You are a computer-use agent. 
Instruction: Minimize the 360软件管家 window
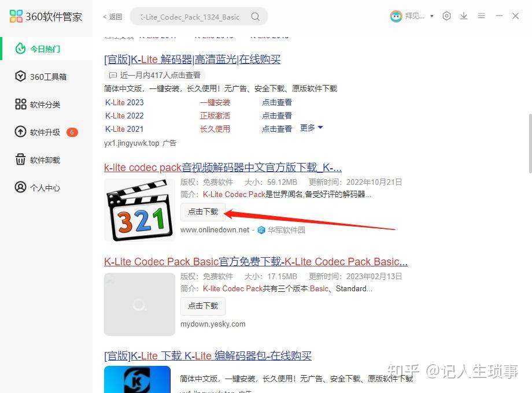[498, 16]
